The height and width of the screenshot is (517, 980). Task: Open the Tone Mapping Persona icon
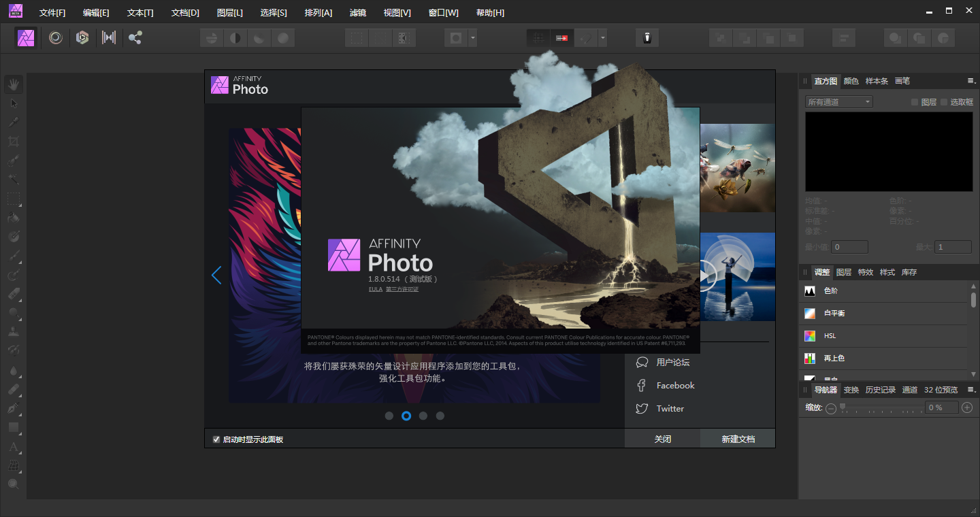coord(109,37)
